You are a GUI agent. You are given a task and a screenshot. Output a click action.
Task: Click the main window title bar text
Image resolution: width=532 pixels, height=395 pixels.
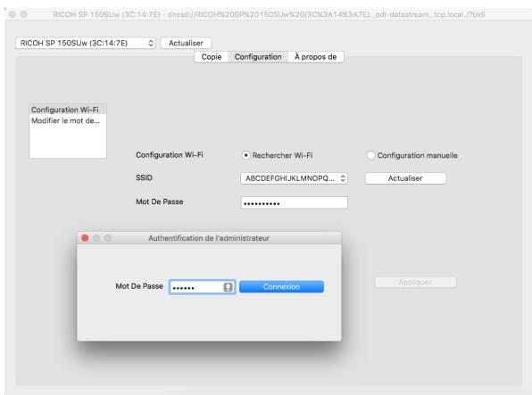[x=269, y=14]
